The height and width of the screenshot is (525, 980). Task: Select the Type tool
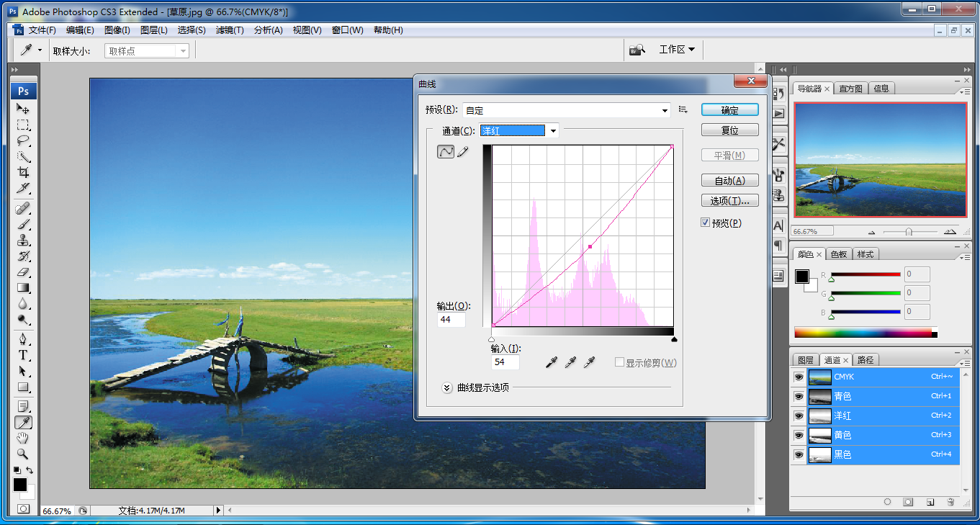[x=23, y=355]
